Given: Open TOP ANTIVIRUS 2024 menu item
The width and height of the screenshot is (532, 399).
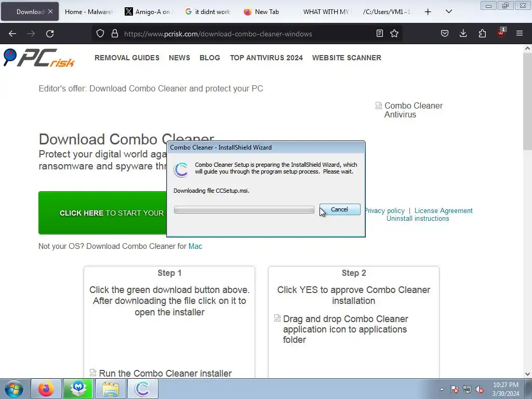Looking at the screenshot, I should click(x=267, y=58).
